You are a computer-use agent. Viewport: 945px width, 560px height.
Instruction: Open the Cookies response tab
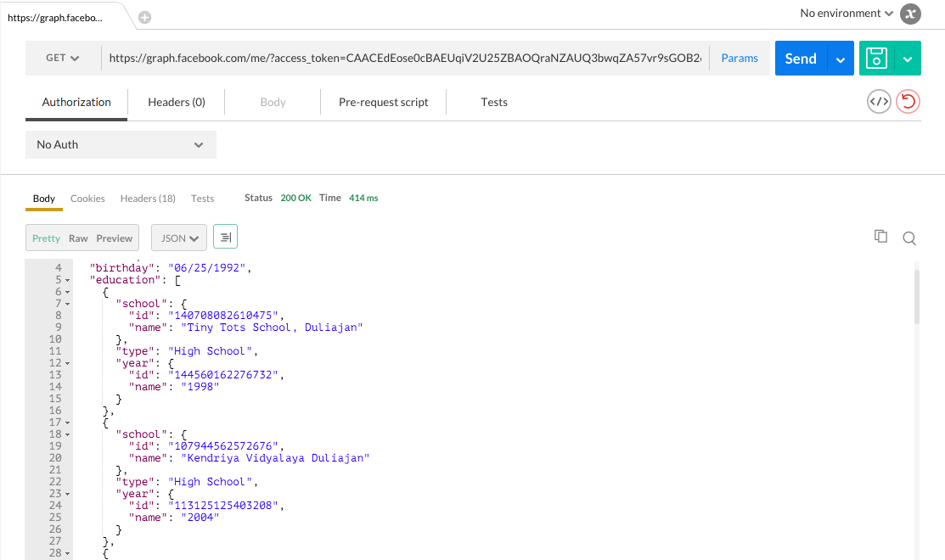click(87, 198)
